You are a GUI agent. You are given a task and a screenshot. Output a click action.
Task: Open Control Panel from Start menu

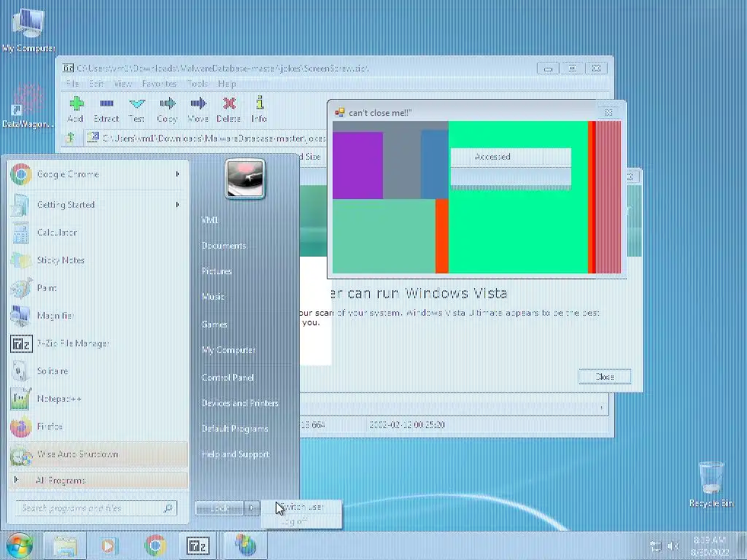(x=228, y=378)
